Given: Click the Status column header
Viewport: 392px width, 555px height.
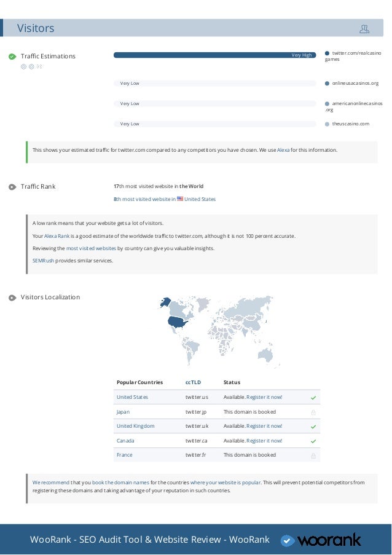Looking at the screenshot, I should (x=232, y=382).
